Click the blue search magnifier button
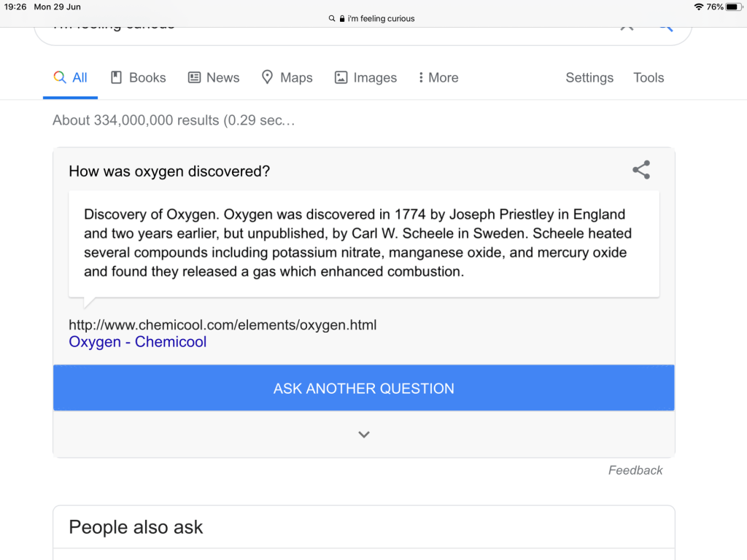747x560 pixels. pos(665,26)
